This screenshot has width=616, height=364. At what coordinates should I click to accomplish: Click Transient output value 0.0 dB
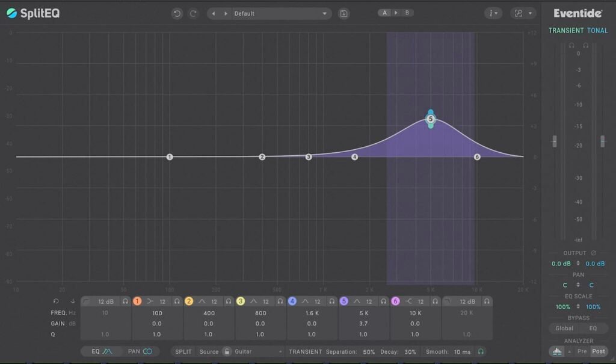[561, 264]
